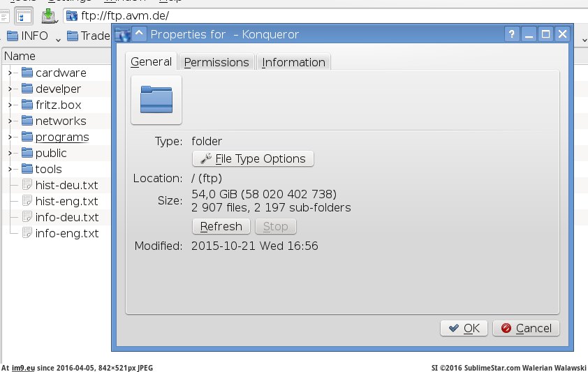588x372 pixels.
Task: Open File Type Options
Action: click(253, 158)
